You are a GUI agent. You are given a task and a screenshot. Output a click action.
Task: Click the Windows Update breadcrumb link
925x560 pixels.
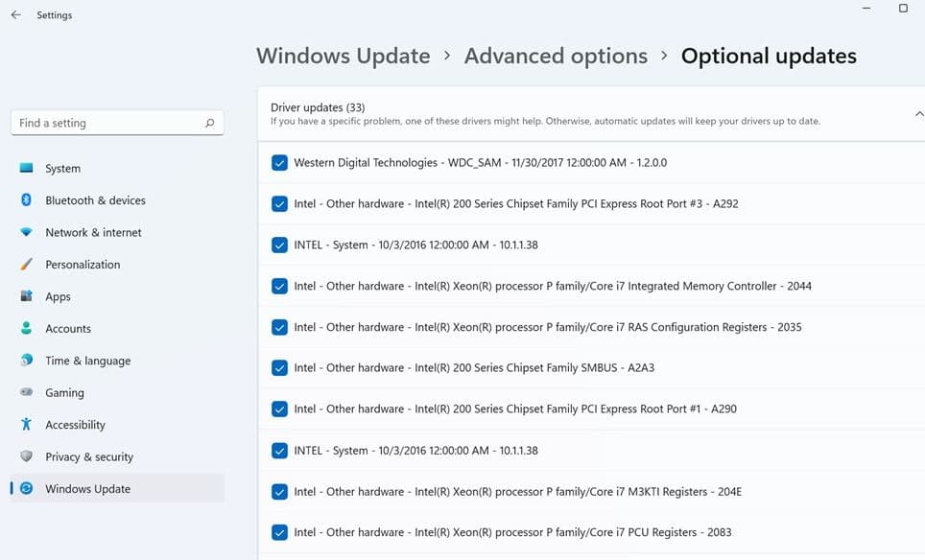coord(343,56)
